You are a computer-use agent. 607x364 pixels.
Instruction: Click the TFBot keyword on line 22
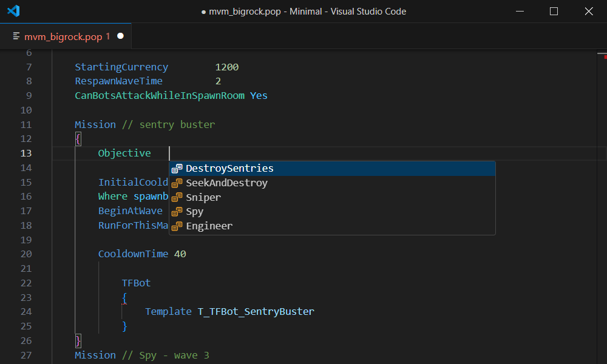click(x=136, y=283)
